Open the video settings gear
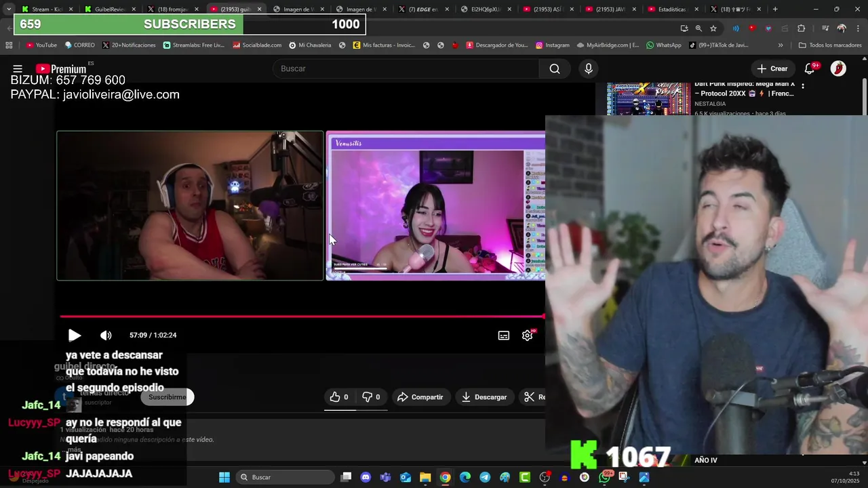 (x=528, y=335)
